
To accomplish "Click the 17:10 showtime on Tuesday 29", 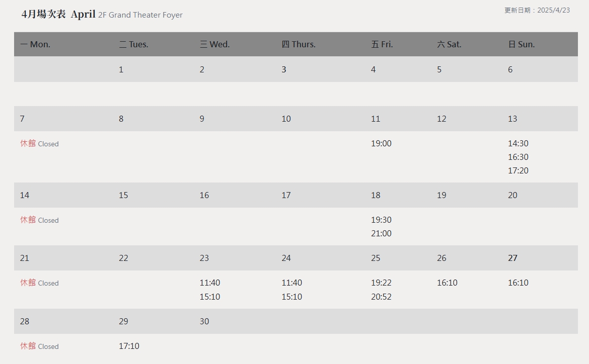I will pyautogui.click(x=129, y=346).
